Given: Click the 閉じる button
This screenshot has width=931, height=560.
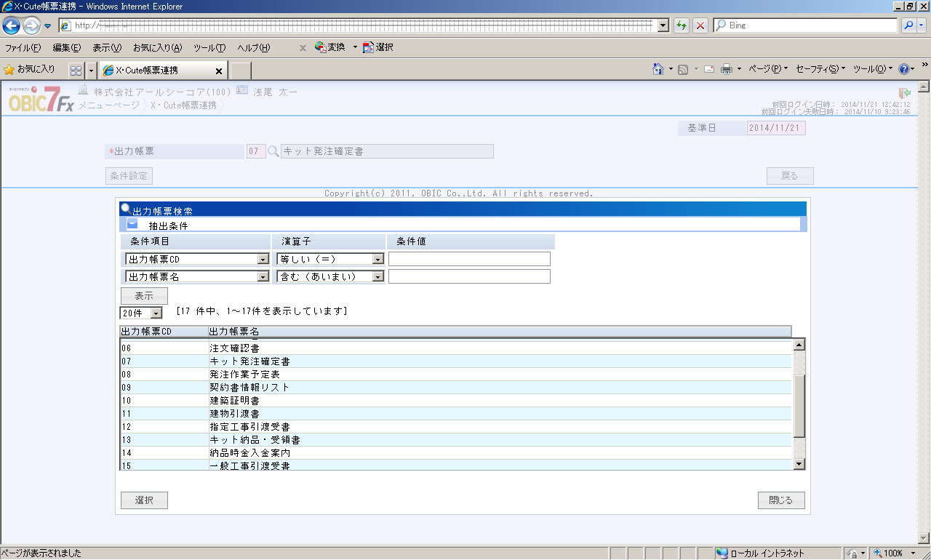Looking at the screenshot, I should pos(781,500).
